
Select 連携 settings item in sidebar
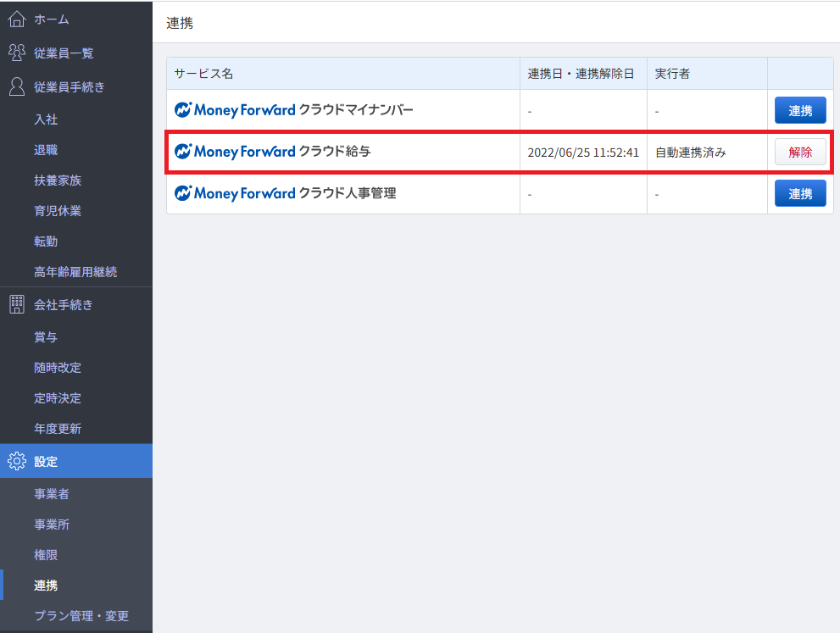(x=46, y=586)
